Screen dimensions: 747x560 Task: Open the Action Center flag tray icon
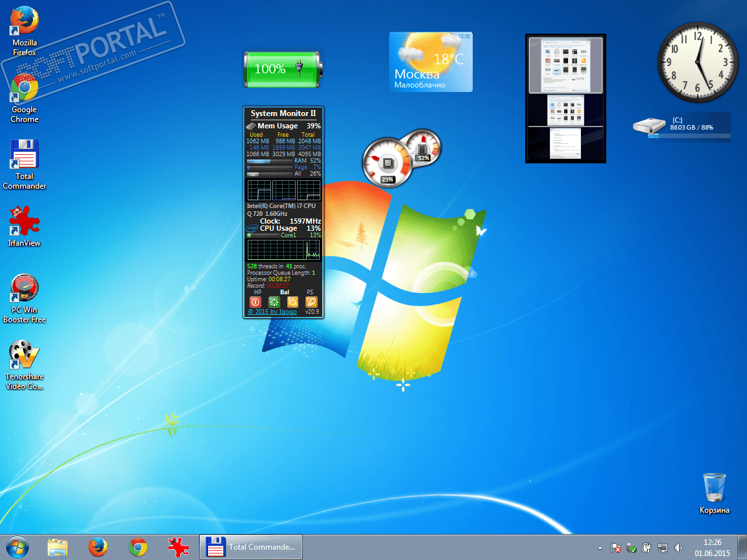(x=615, y=548)
